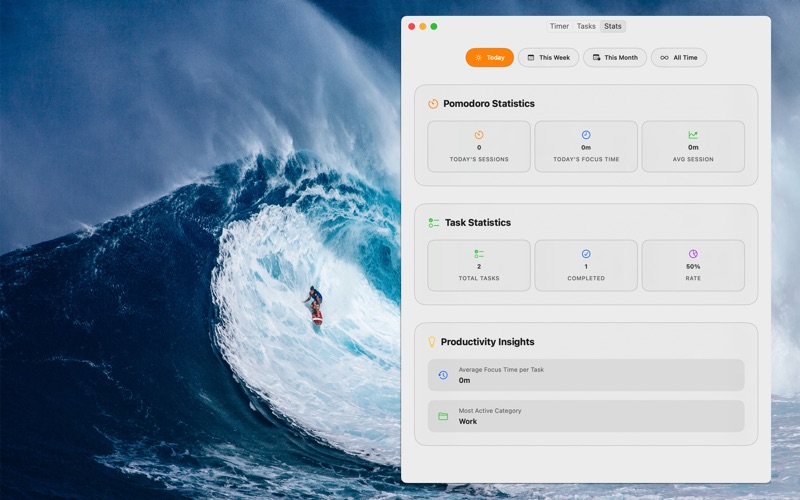This screenshot has width=800, height=500.
Task: Show All Time statistics
Action: tap(679, 58)
